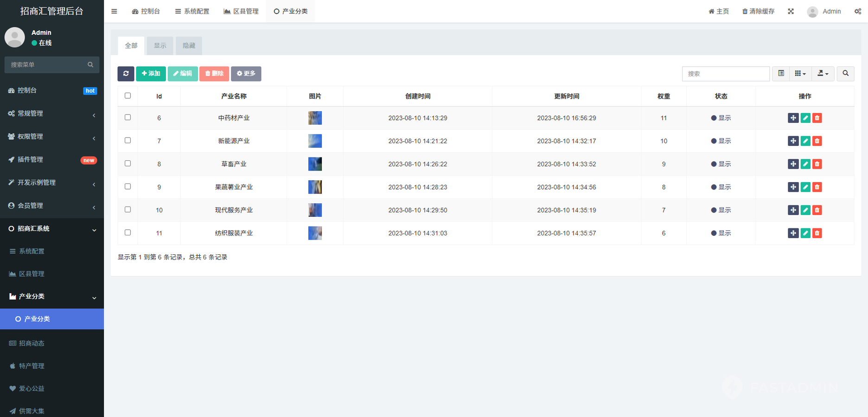The image size is (868, 417).
Task: Open the export data dropdown
Action: [x=823, y=74]
